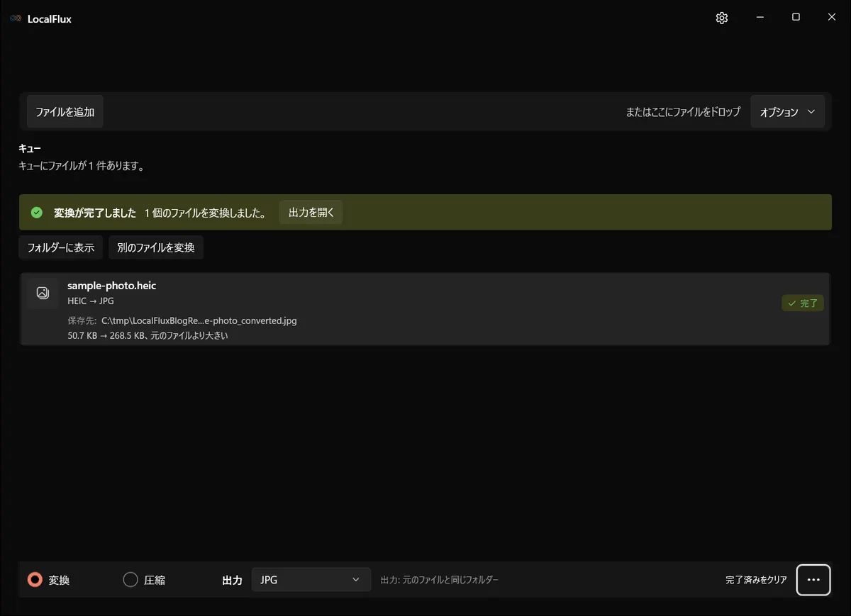This screenshot has width=851, height=616.
Task: Select the sample-photo.heic queue item
Action: 425,309
